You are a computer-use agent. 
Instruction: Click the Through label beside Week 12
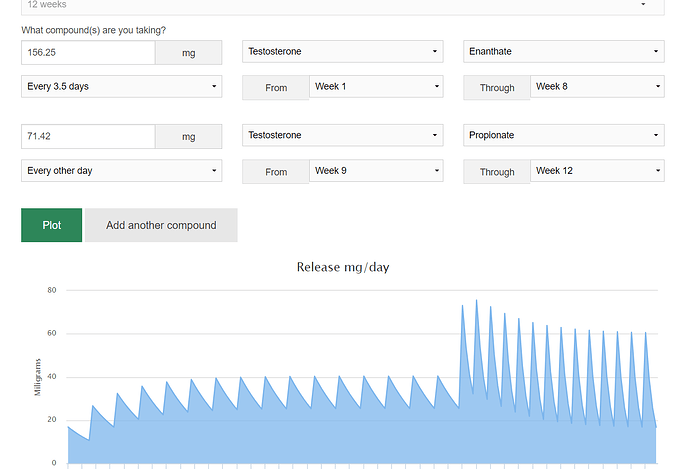click(x=497, y=172)
